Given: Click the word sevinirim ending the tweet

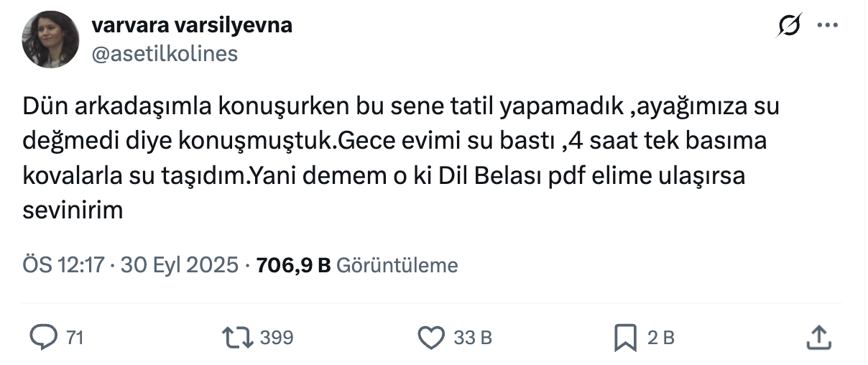Looking at the screenshot, I should 73,211.
